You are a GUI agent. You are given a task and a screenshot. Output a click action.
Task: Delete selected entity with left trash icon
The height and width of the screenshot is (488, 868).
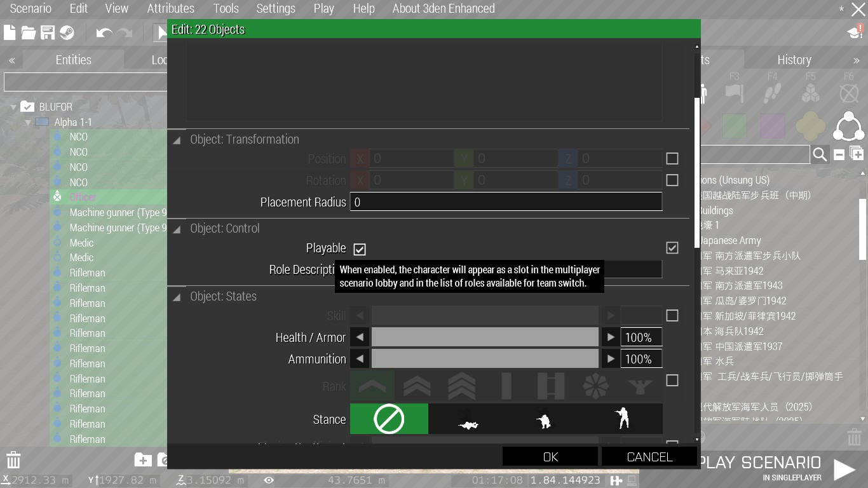[13, 460]
